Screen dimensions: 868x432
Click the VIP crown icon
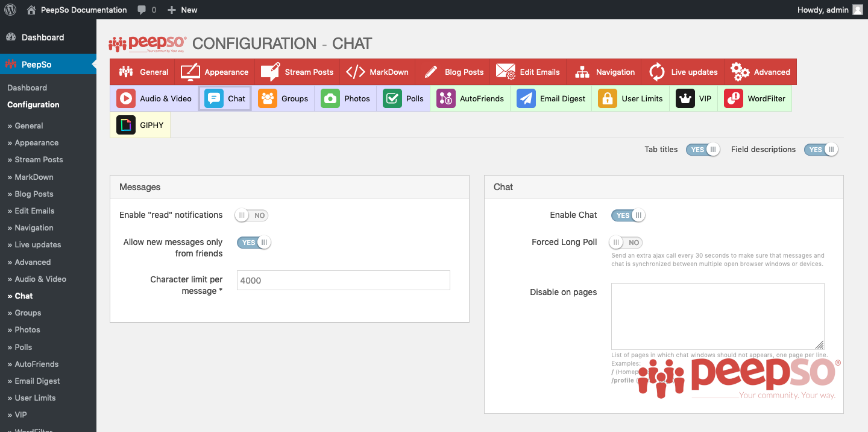(x=685, y=98)
